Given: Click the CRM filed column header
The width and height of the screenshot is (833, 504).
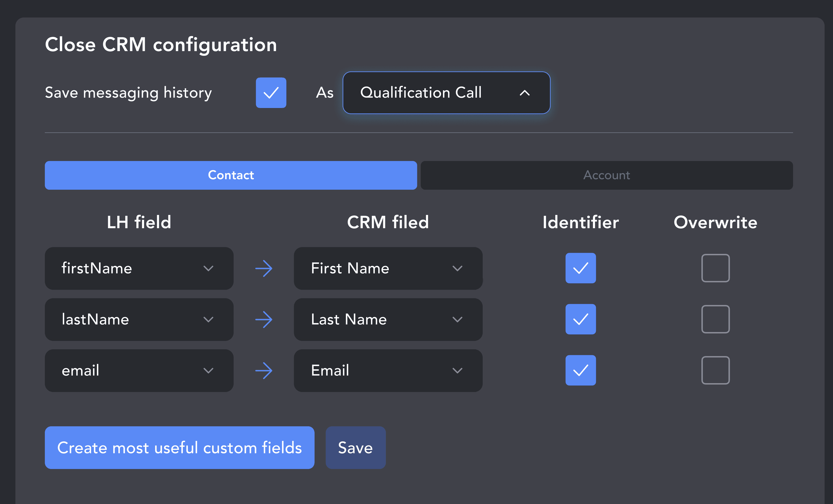Looking at the screenshot, I should coord(388,222).
